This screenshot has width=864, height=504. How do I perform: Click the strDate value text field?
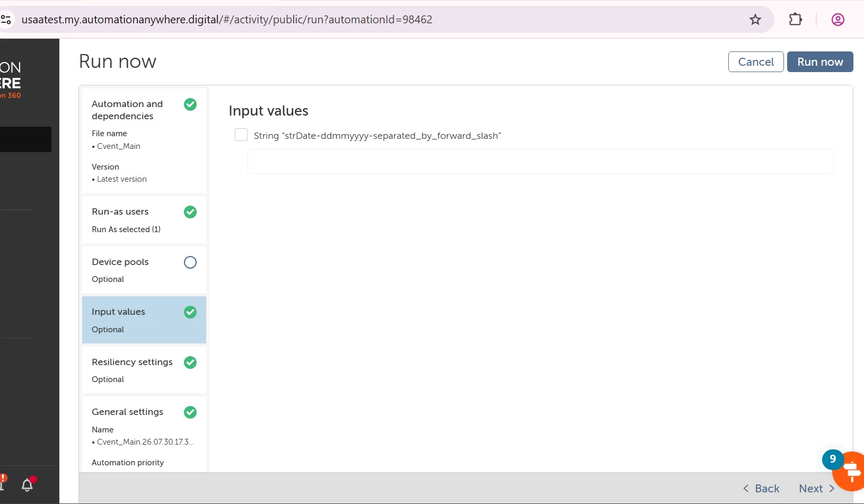(x=541, y=161)
